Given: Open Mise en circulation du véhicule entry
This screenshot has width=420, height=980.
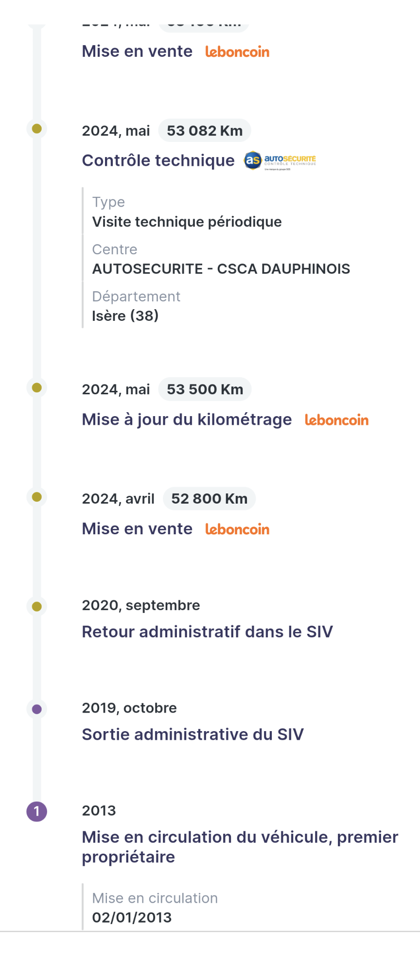Looking at the screenshot, I should (240, 847).
